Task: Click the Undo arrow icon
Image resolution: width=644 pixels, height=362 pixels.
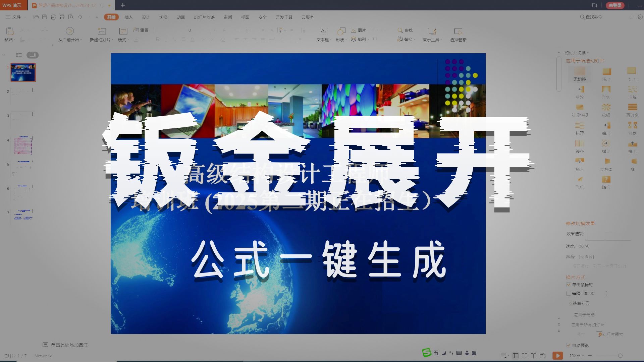Action: coord(79,17)
